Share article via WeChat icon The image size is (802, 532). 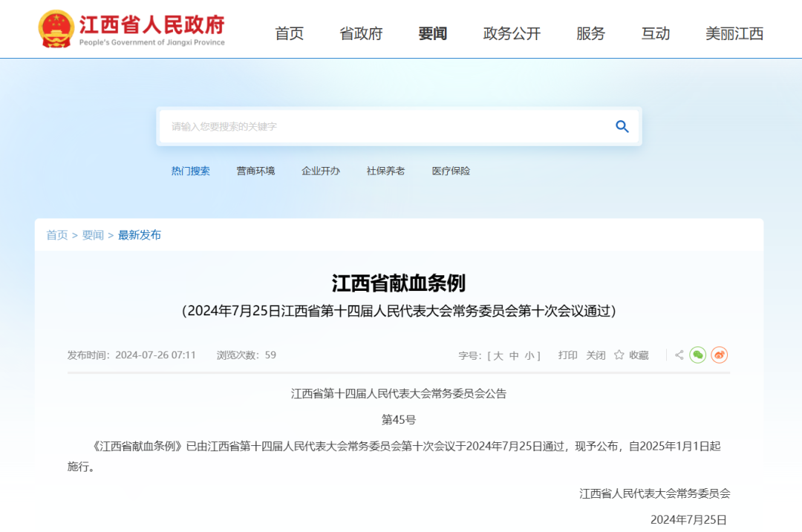697,355
